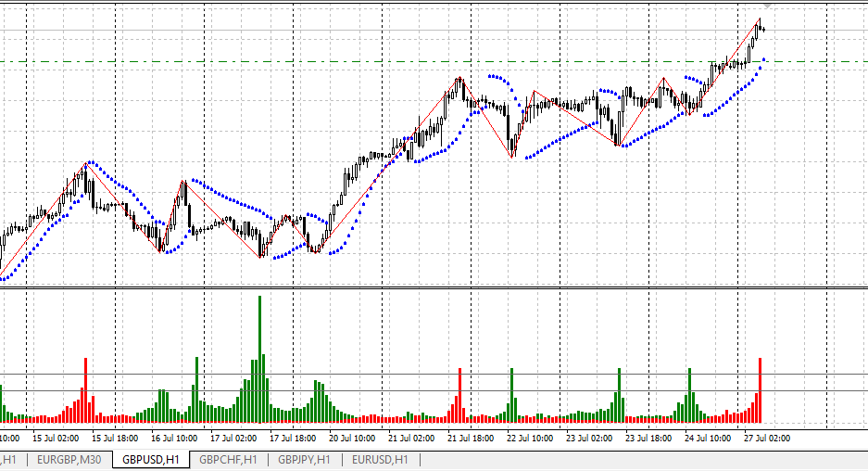Click the divider between chart and volume window
This screenshot has height=471, width=868.
(x=434, y=288)
